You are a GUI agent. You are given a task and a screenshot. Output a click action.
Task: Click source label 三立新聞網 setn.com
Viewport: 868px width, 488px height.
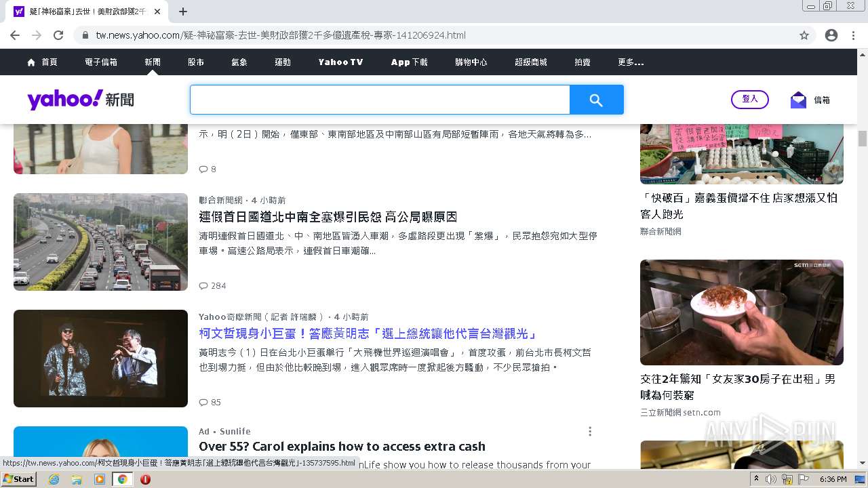(680, 413)
